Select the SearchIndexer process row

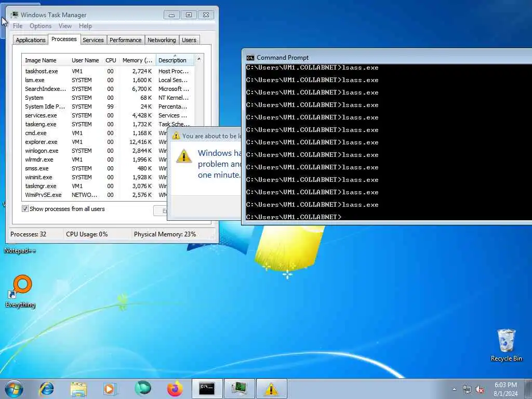[108, 89]
